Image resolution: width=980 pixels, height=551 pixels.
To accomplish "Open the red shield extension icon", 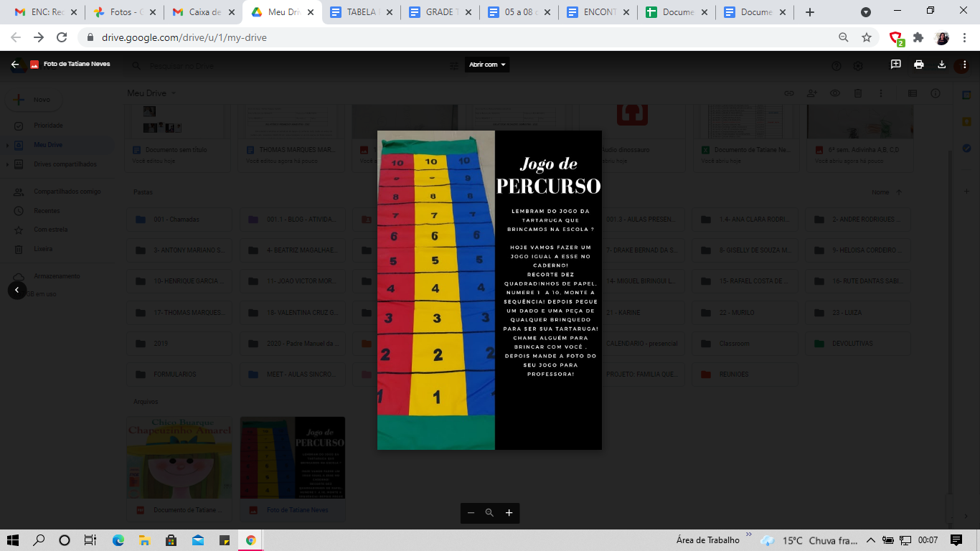I will [x=896, y=38].
